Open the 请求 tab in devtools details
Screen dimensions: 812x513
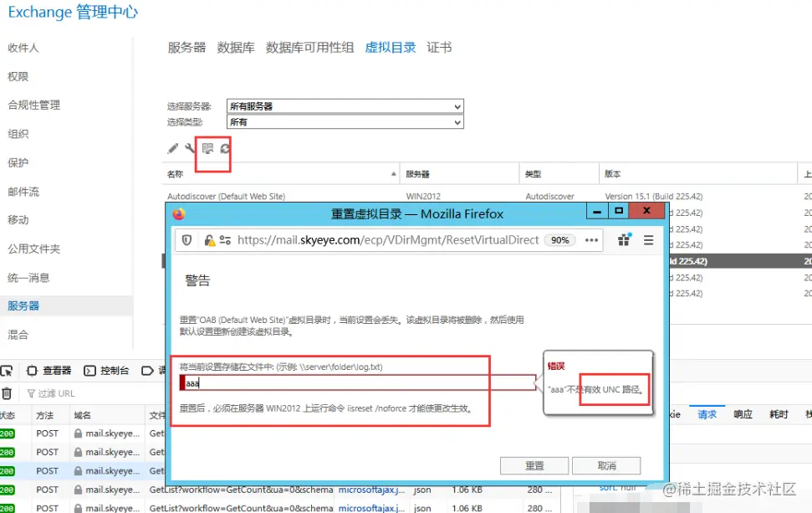point(707,414)
